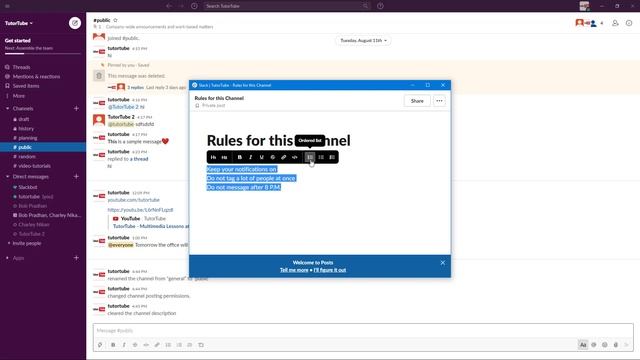
Task: Open the TutorTube workspace dropdown
Action: pos(19,23)
